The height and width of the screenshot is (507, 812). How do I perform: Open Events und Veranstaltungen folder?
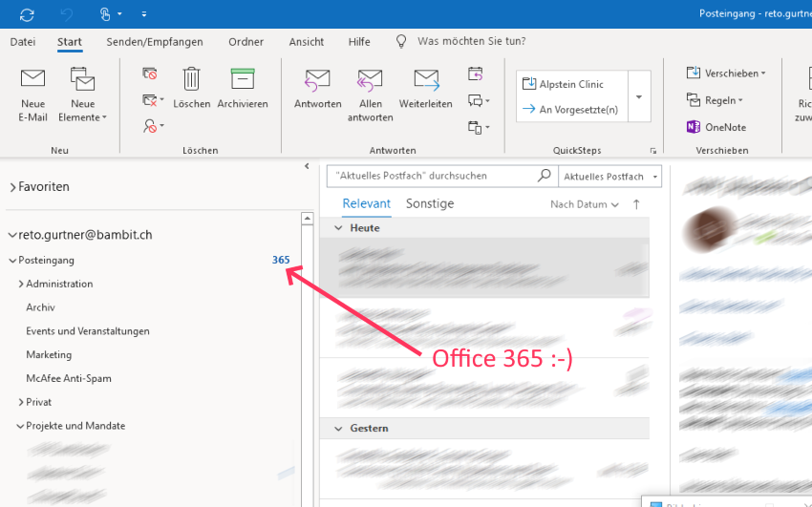[88, 331]
